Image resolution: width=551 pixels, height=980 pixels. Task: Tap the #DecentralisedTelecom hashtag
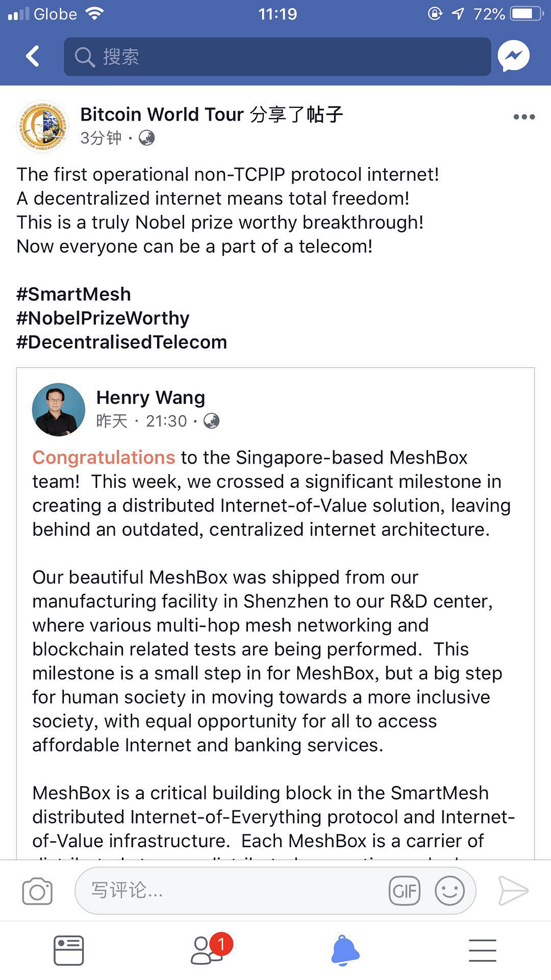[122, 342]
